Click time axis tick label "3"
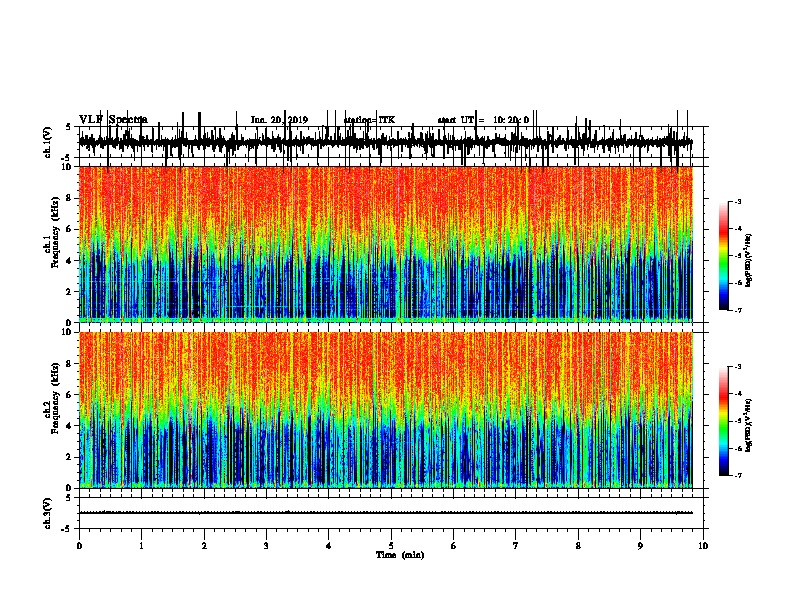The height and width of the screenshot is (612, 792). [266, 546]
